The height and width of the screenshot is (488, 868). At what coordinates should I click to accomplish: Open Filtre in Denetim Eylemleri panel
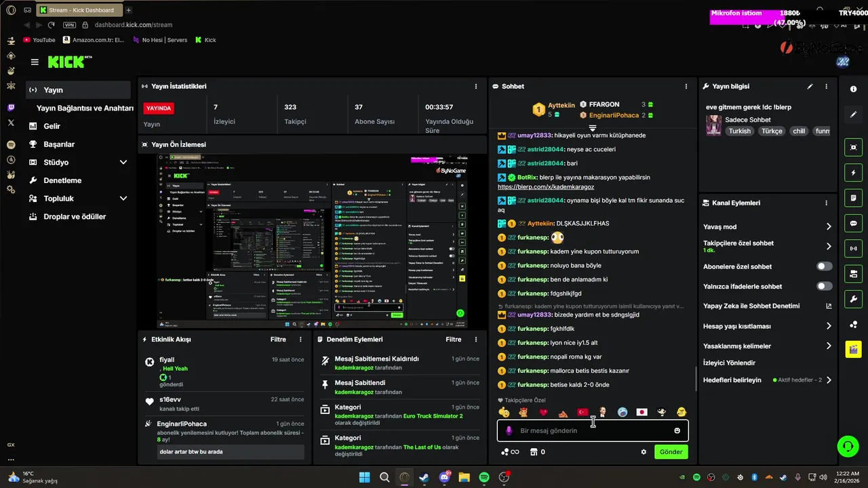(x=453, y=340)
